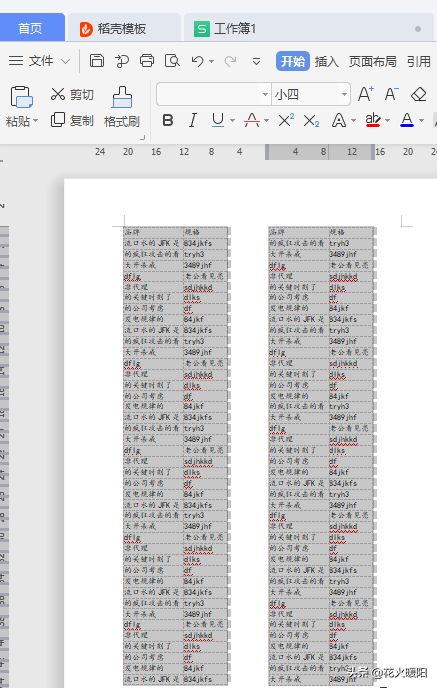Viewport: 437px width, 688px height.
Task: Toggle Bold formatting
Action: [x=168, y=120]
